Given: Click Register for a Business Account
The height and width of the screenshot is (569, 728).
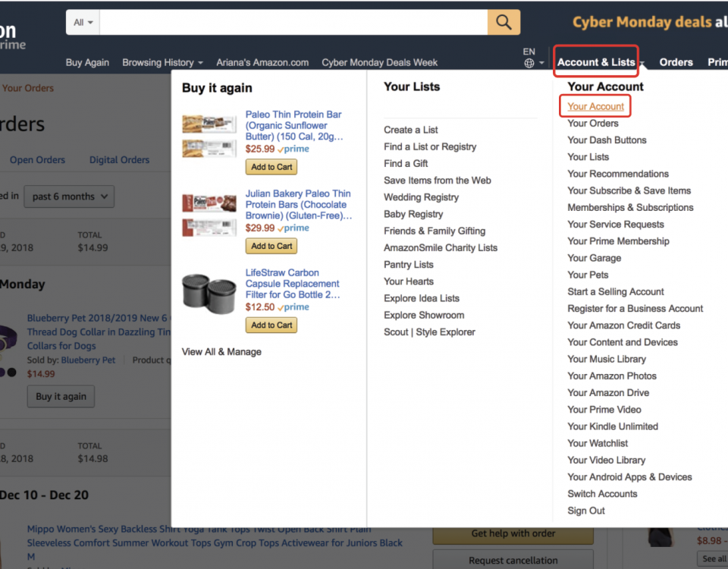Looking at the screenshot, I should point(635,309).
